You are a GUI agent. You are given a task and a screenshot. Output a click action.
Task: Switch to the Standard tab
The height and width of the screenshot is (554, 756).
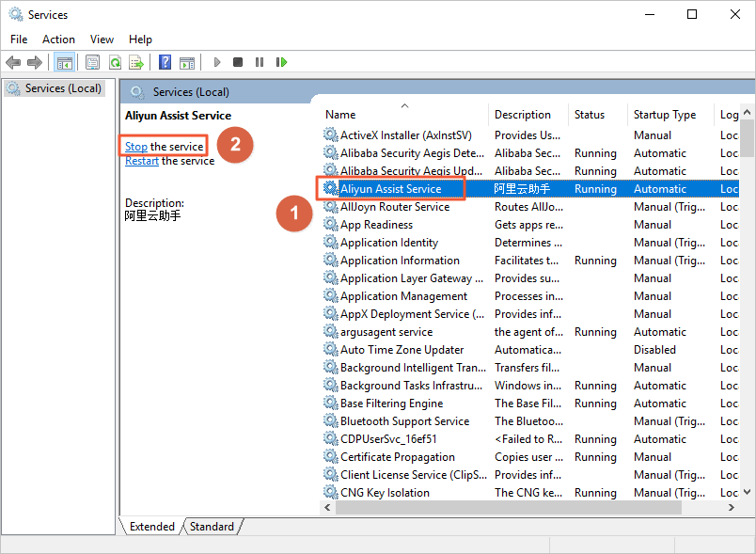(x=212, y=527)
